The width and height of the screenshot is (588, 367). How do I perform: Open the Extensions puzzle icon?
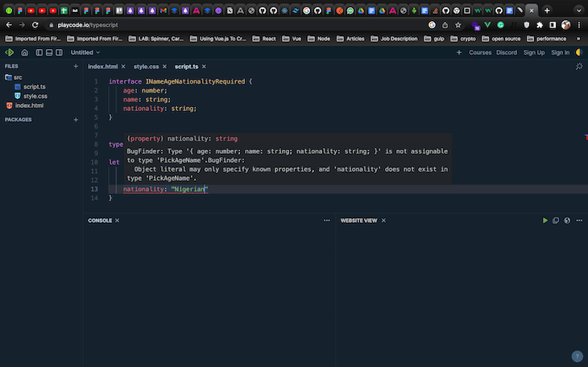pyautogui.click(x=540, y=25)
